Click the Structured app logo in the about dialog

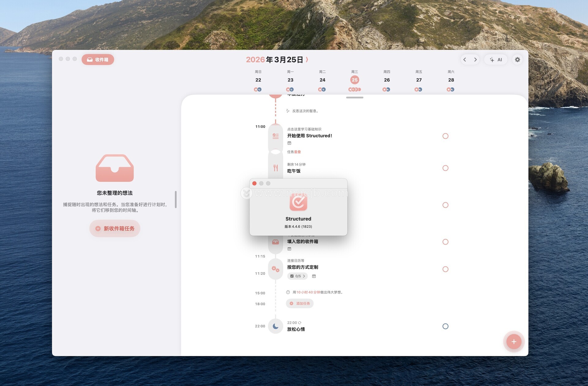[x=298, y=202]
